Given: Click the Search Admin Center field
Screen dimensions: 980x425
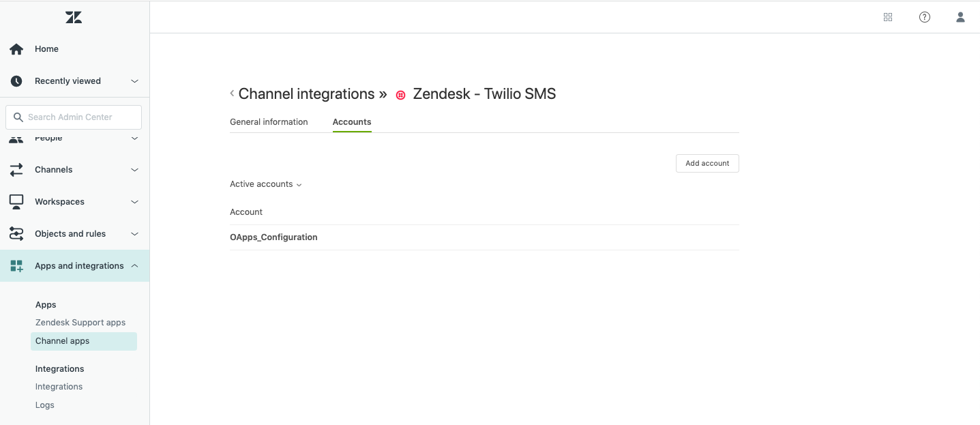Looking at the screenshot, I should click(x=74, y=117).
